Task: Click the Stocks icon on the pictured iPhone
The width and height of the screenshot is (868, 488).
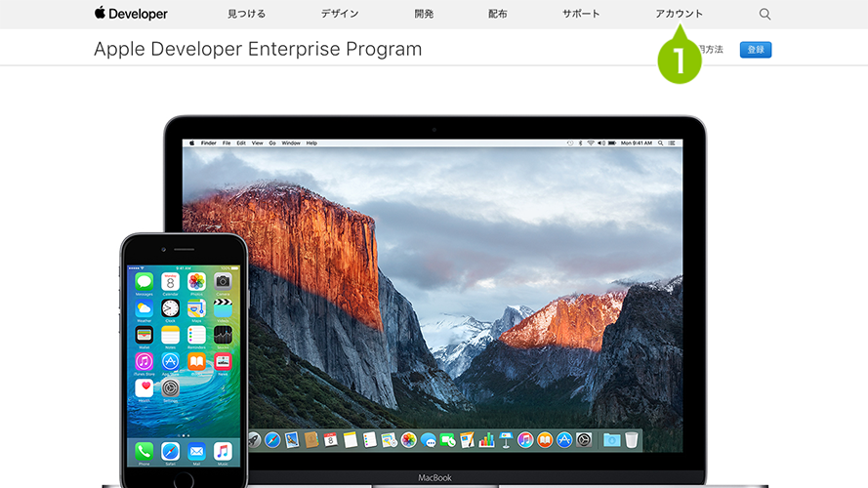Action: coord(223,335)
